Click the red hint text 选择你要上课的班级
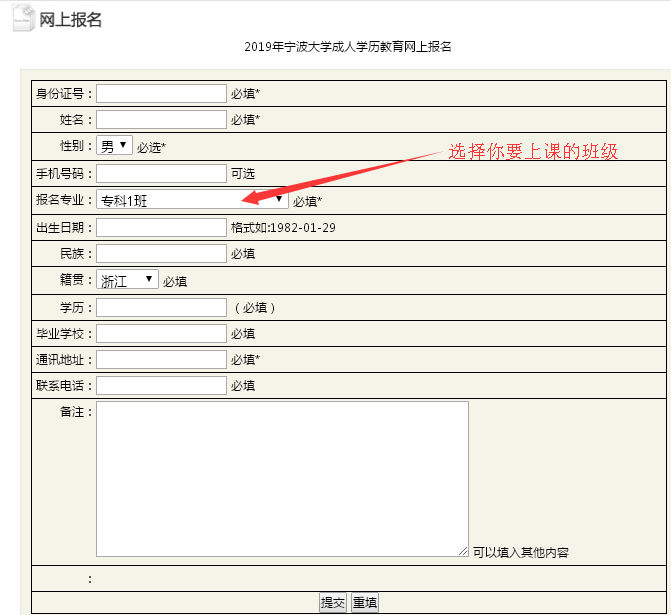Image resolution: width=671 pixels, height=615 pixels. tap(533, 152)
